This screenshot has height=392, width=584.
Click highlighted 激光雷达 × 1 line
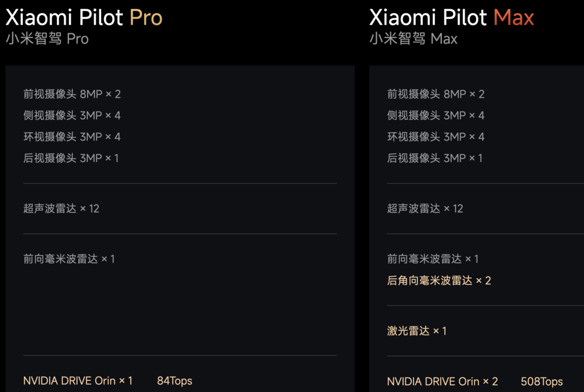point(417,331)
